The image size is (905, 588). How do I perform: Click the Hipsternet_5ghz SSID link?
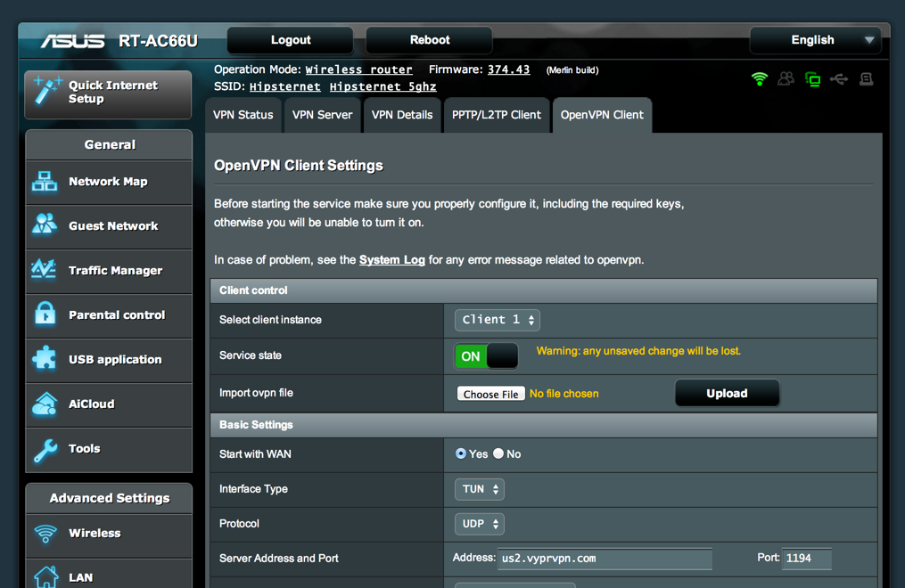click(x=383, y=87)
